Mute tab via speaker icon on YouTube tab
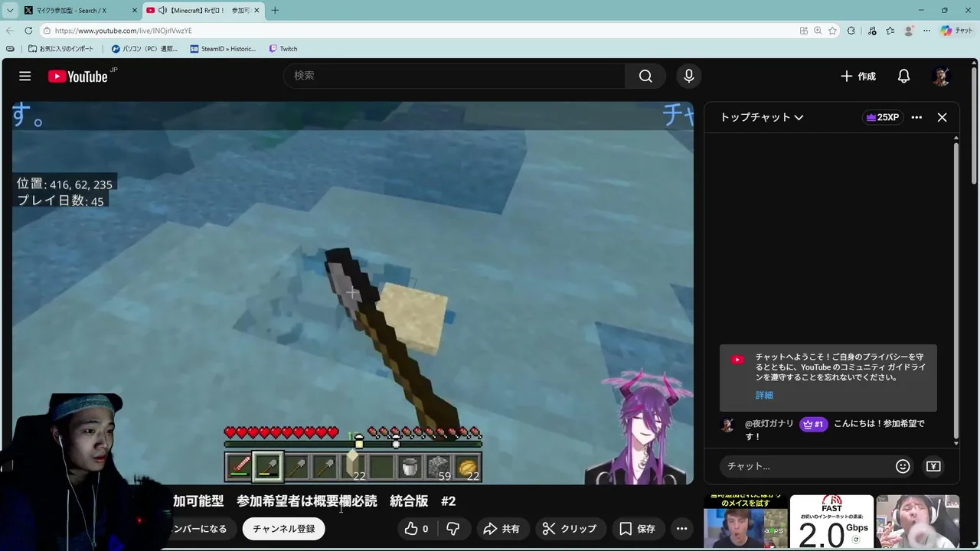This screenshot has height=551, width=980. pos(162,10)
